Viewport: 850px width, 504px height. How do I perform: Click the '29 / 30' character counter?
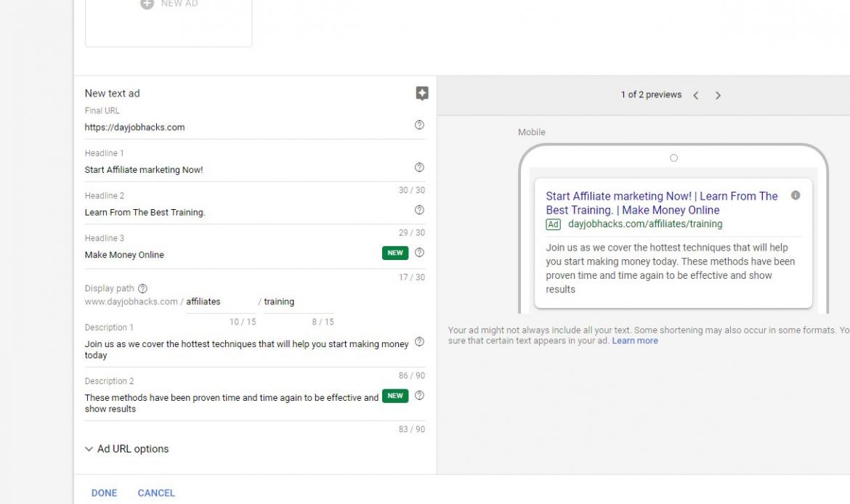pos(411,233)
